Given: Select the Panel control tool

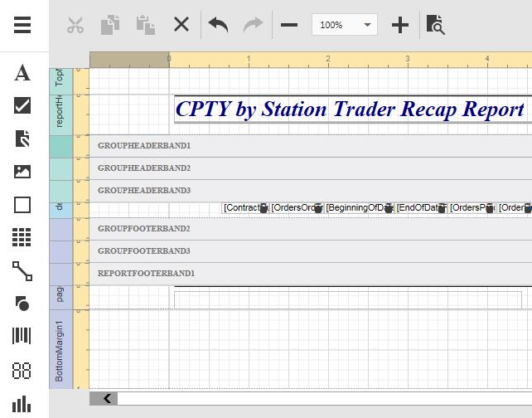Looking at the screenshot, I should 22,205.
